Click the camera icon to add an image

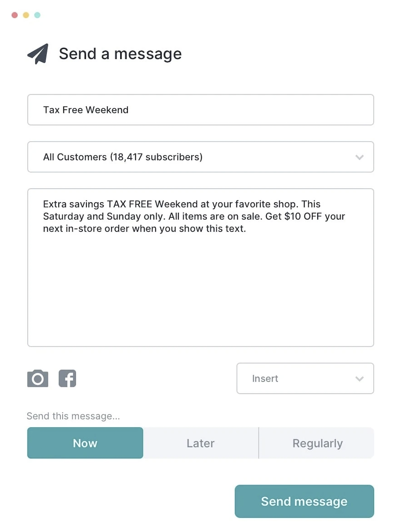coord(38,379)
